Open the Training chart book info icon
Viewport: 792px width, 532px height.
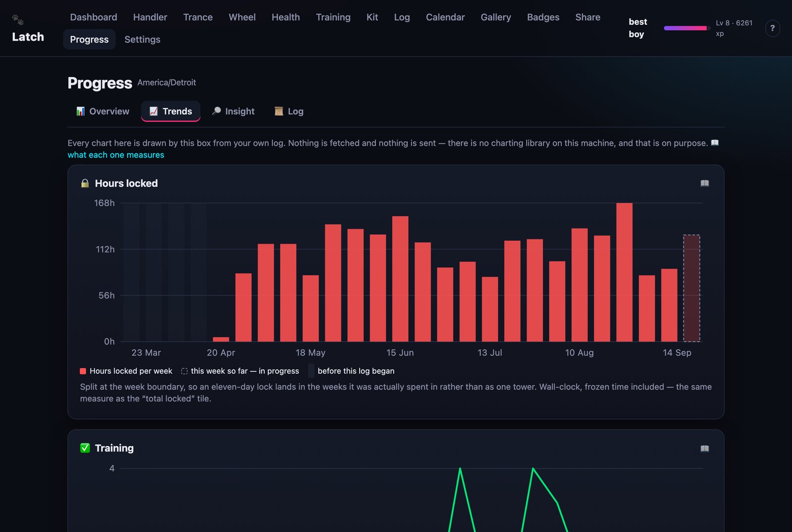(704, 448)
